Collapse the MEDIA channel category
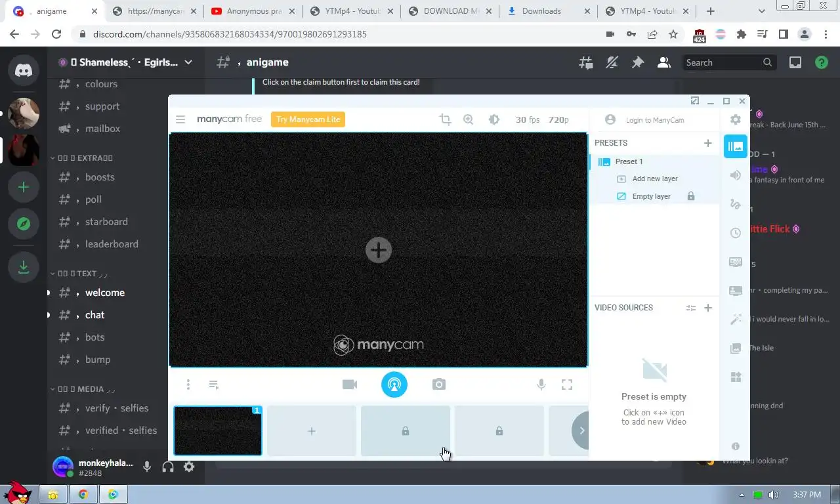Viewport: 840px width, 504px height. point(83,389)
